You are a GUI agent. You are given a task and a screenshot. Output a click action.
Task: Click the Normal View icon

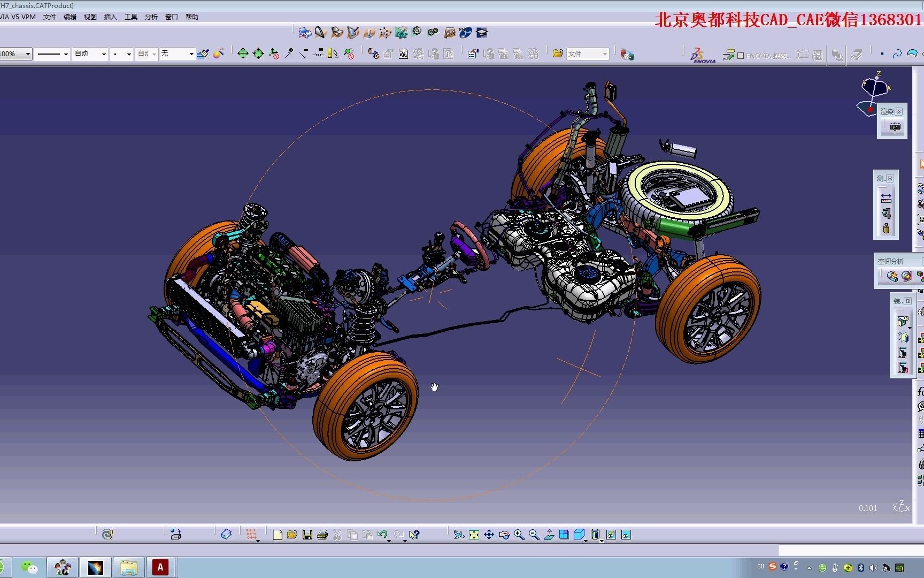coord(549,535)
